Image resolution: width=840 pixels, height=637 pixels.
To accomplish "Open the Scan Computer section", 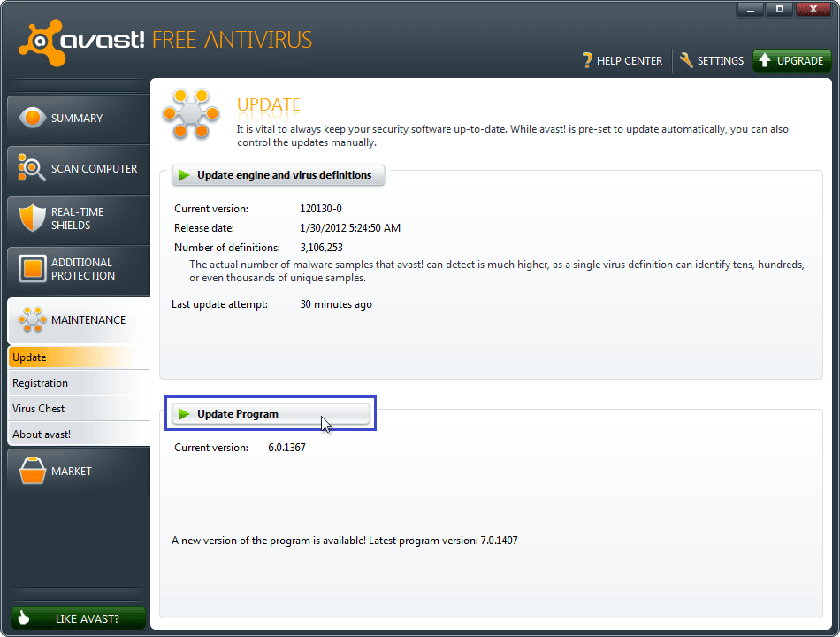I will (79, 169).
